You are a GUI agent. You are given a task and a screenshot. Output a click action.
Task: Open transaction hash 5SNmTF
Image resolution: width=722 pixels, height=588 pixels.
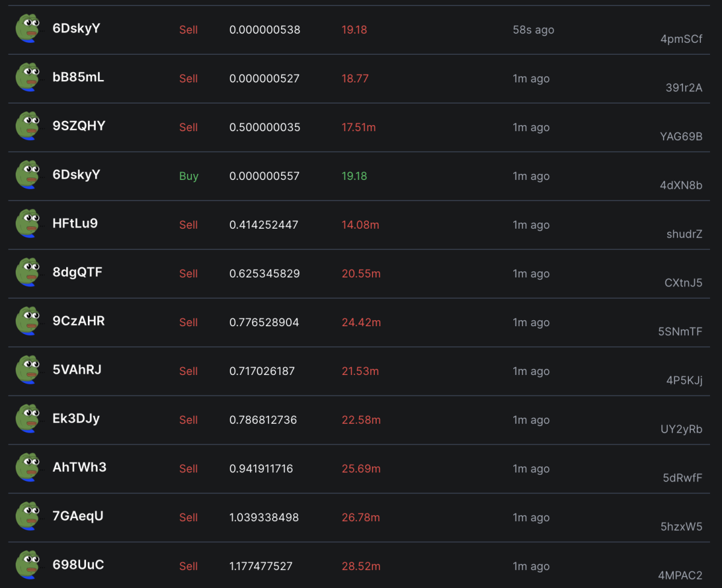pos(680,332)
